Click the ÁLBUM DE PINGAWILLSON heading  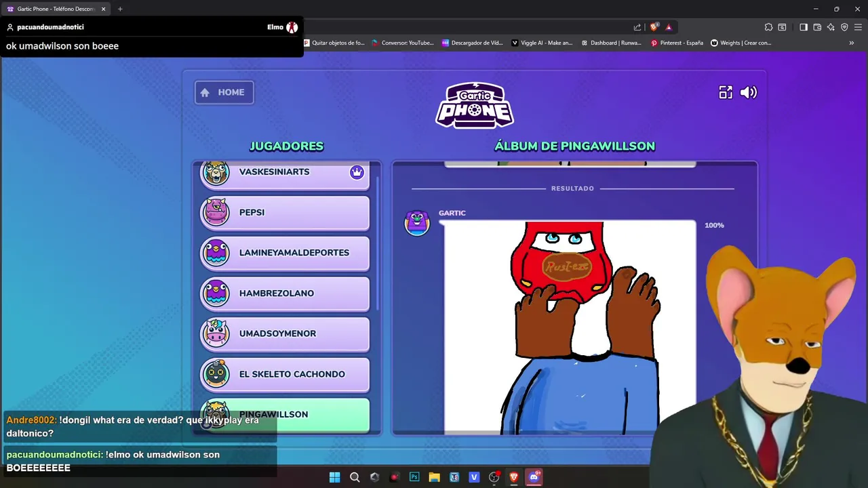point(574,146)
